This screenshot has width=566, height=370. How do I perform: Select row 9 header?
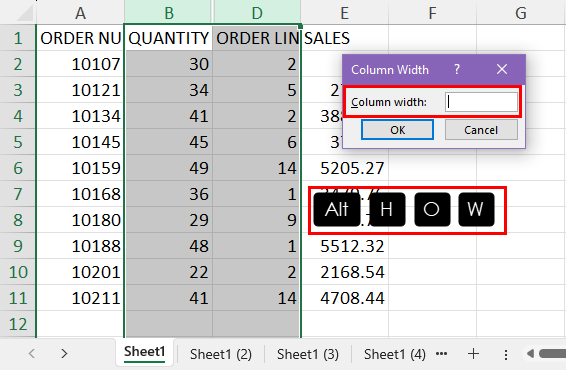(x=18, y=246)
